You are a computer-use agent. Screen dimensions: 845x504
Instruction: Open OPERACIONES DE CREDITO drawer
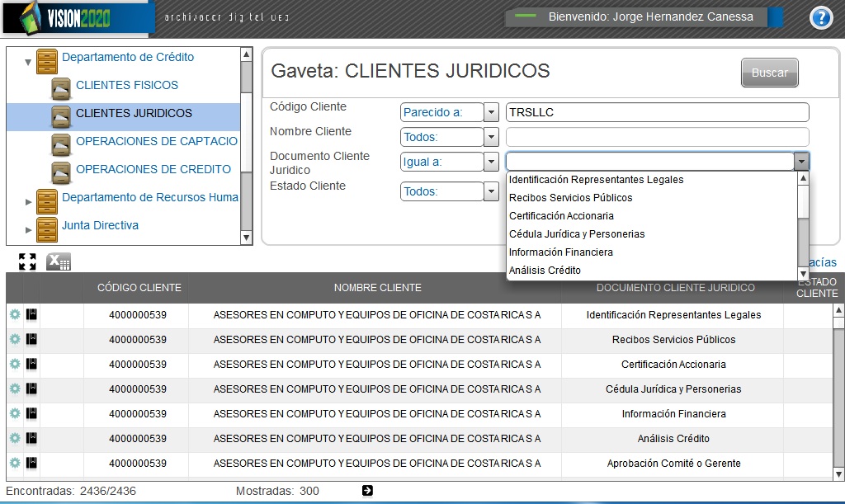pyautogui.click(x=153, y=169)
